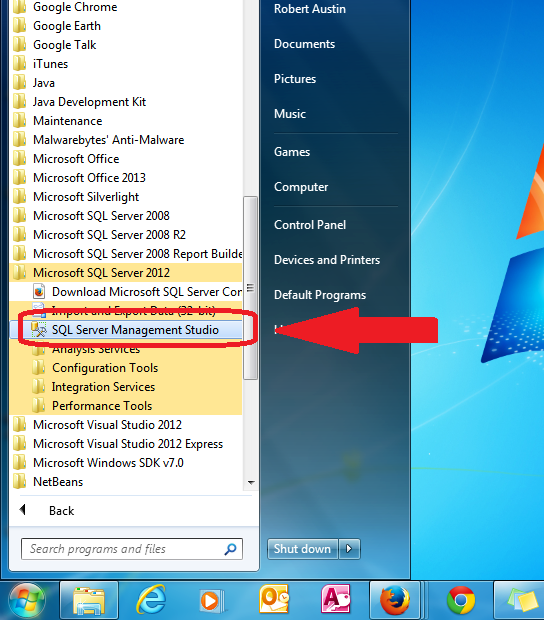Click the Shut down button

(x=302, y=549)
